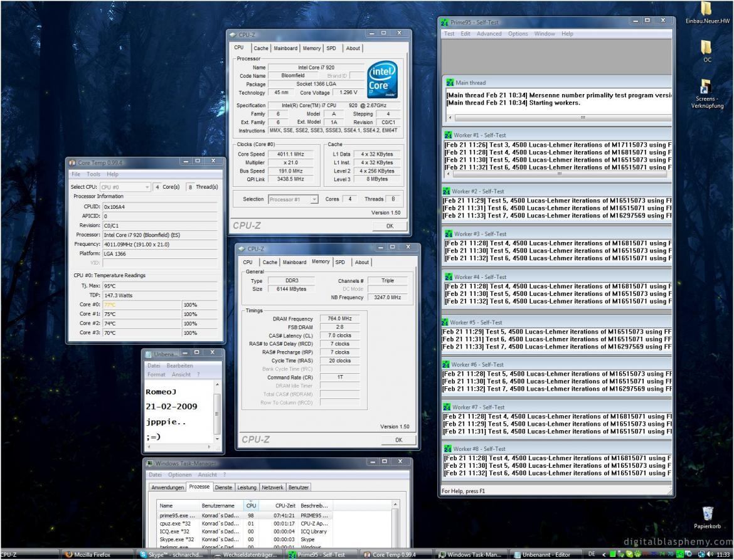This screenshot has height=560, width=734.
Task: Click the 764.0 MHz DRAM Frequency value
Action: tap(340, 319)
